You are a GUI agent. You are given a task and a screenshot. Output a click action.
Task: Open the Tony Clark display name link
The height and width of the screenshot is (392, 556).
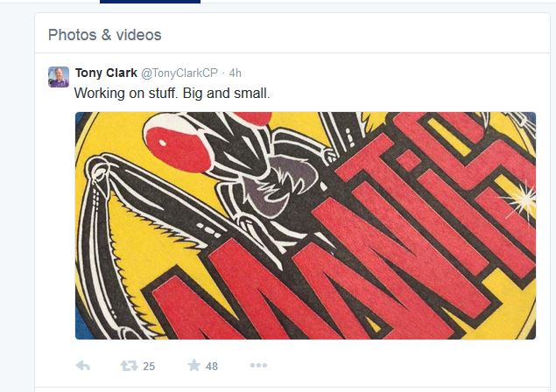105,72
